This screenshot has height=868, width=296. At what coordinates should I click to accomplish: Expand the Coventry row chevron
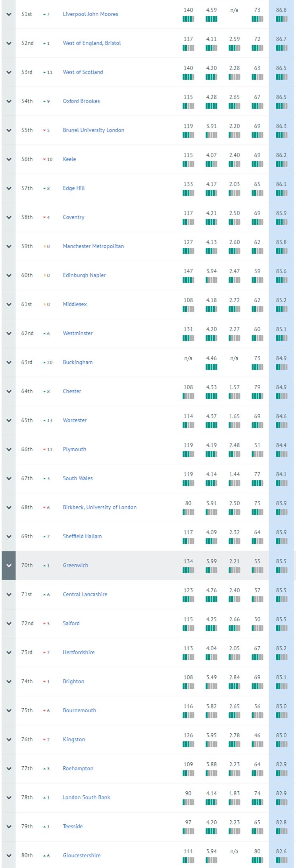9,217
